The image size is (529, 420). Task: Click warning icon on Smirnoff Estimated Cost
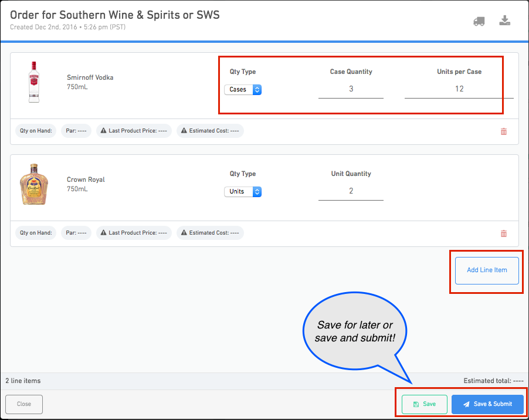[x=184, y=131]
